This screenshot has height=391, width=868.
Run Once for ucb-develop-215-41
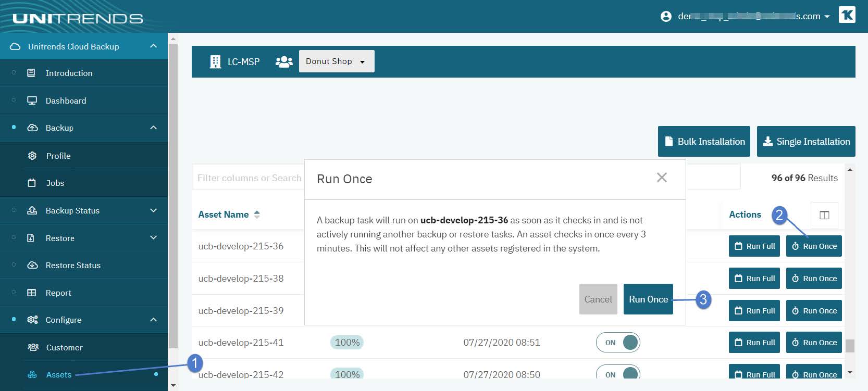coord(814,343)
